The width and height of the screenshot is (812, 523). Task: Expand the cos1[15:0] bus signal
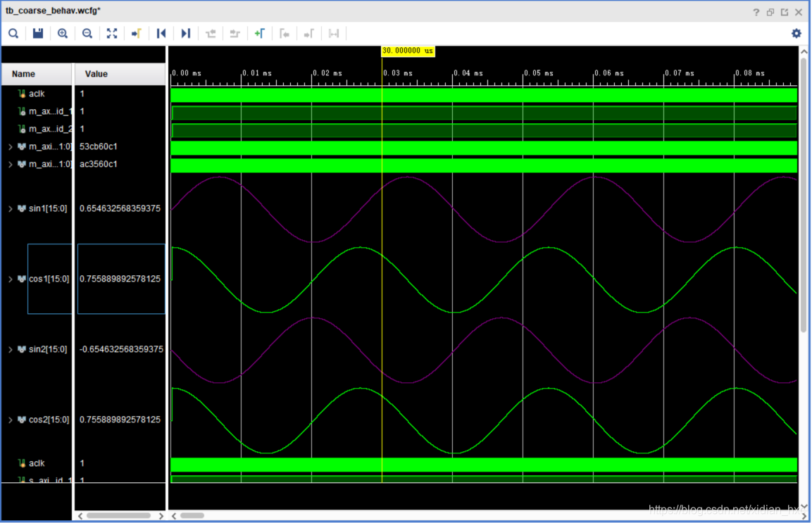(10, 279)
